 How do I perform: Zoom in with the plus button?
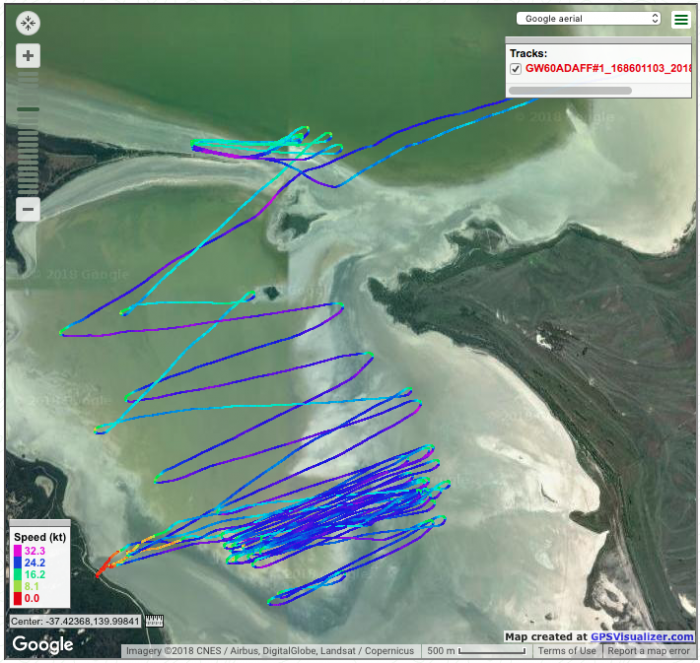pos(28,56)
